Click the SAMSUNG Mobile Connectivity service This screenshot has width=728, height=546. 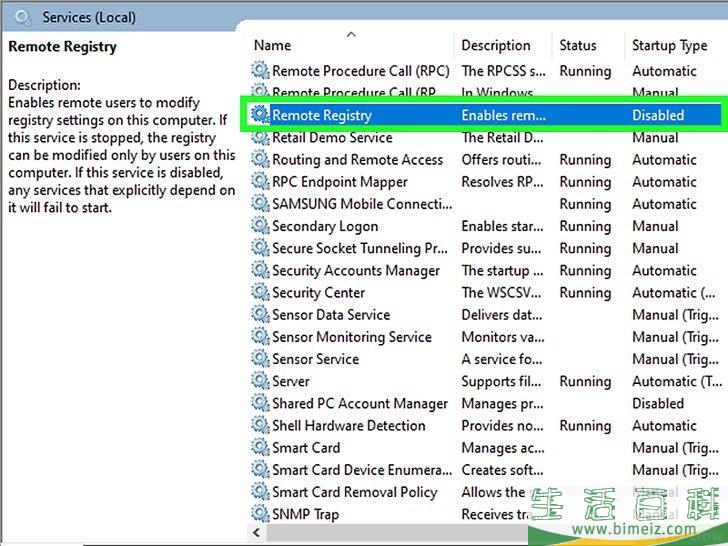pyautogui.click(x=362, y=204)
